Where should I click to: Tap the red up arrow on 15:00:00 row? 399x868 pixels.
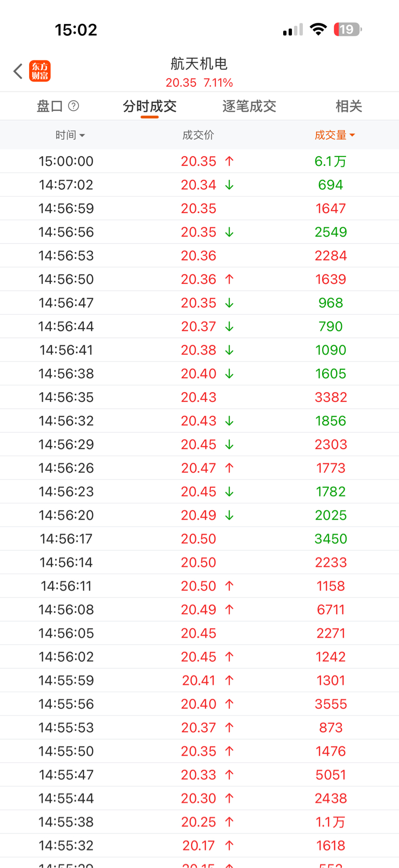coord(229,161)
